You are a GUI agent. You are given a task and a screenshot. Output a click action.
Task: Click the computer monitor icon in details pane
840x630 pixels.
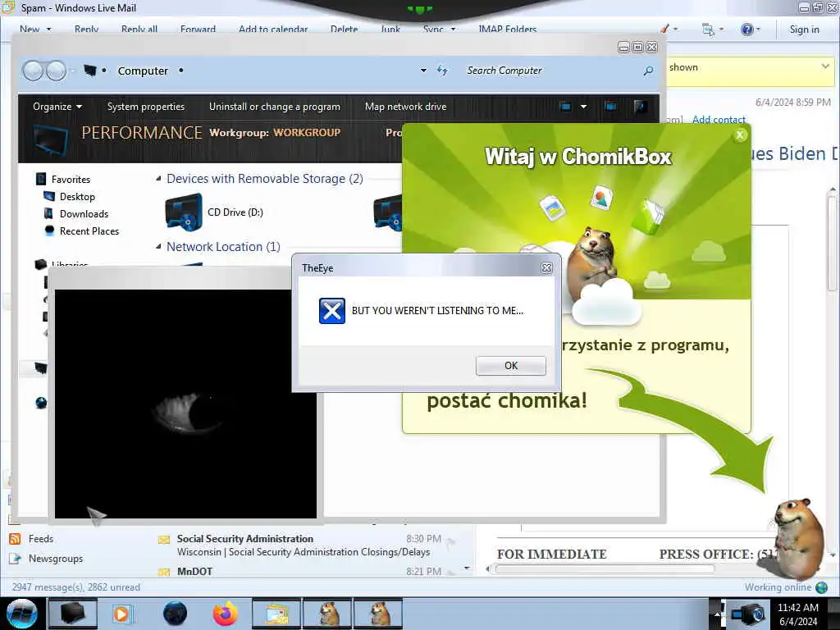tap(51, 139)
